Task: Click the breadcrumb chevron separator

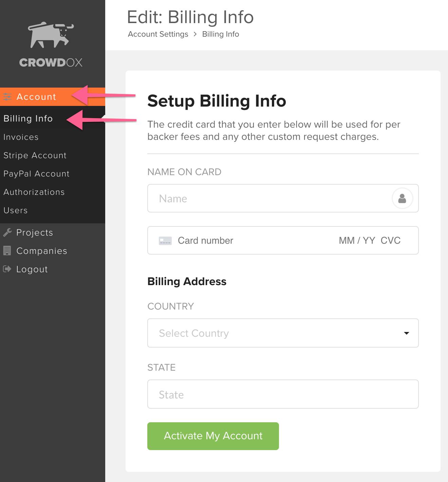Action: click(195, 34)
